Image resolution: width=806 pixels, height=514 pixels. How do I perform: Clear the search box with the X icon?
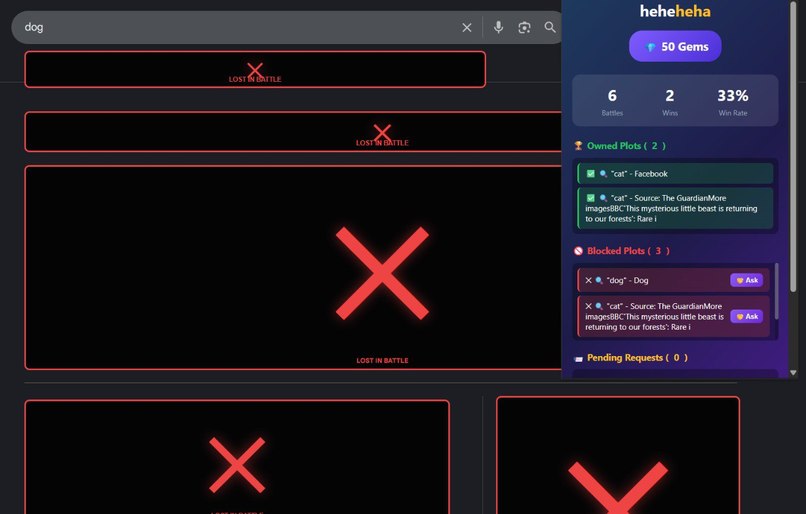click(467, 28)
